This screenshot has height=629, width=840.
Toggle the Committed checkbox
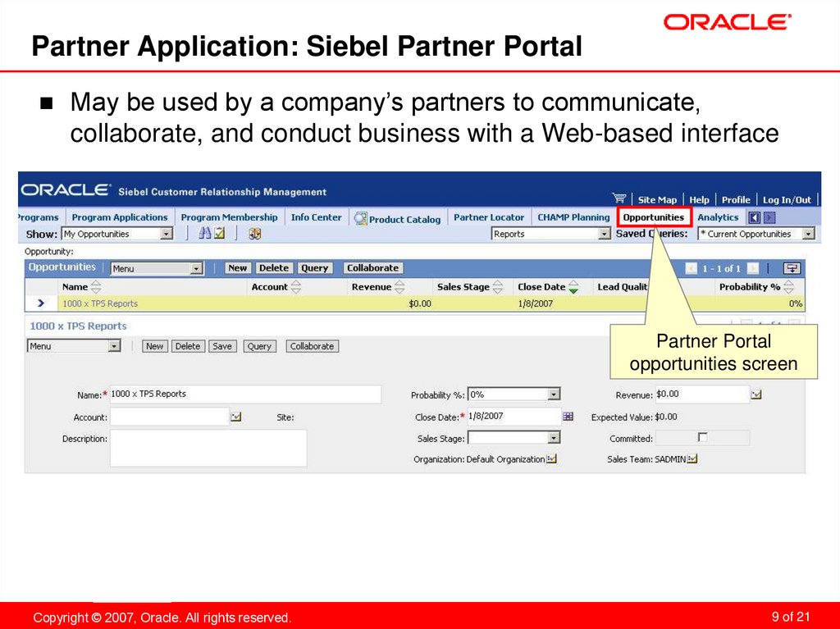point(703,438)
